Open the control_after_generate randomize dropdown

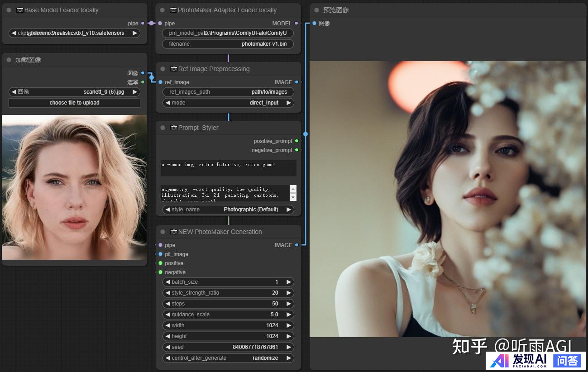[228, 358]
